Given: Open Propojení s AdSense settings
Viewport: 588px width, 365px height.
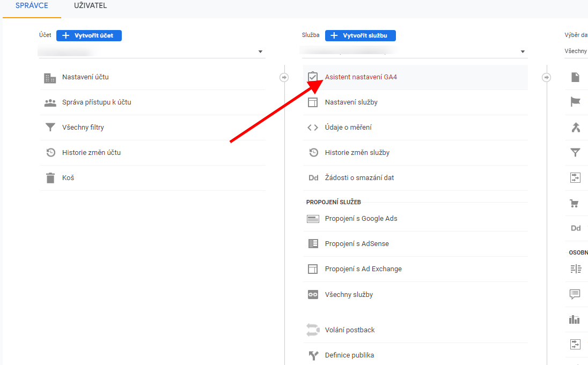Looking at the screenshot, I should (x=356, y=244).
